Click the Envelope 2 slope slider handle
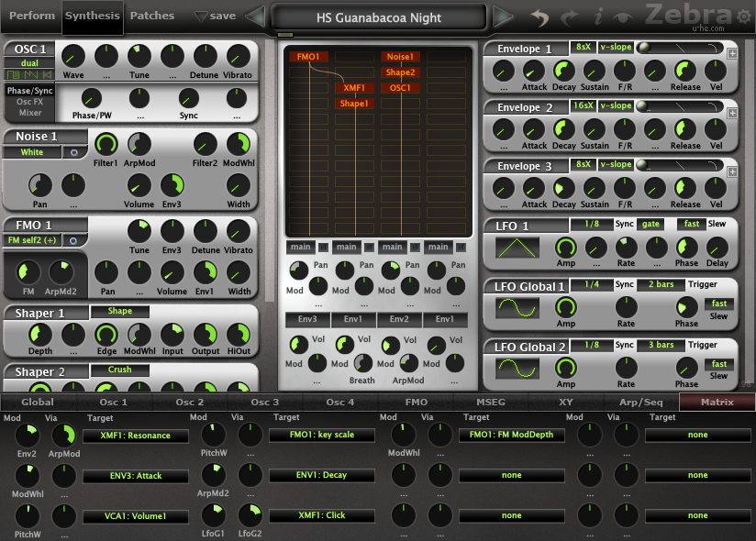Viewport: 756px width, 541px height. [642, 105]
